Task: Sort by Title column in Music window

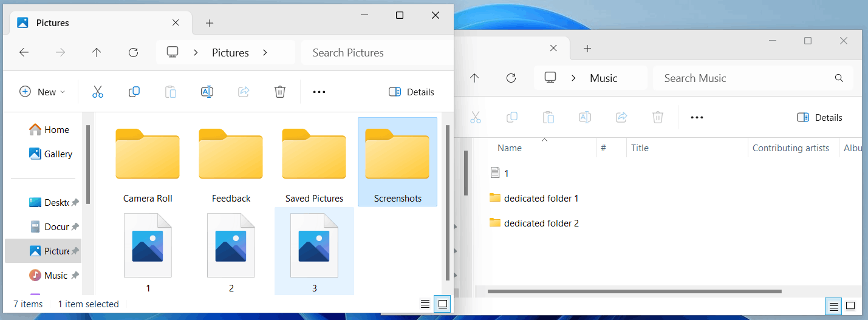Action: pyautogui.click(x=640, y=148)
